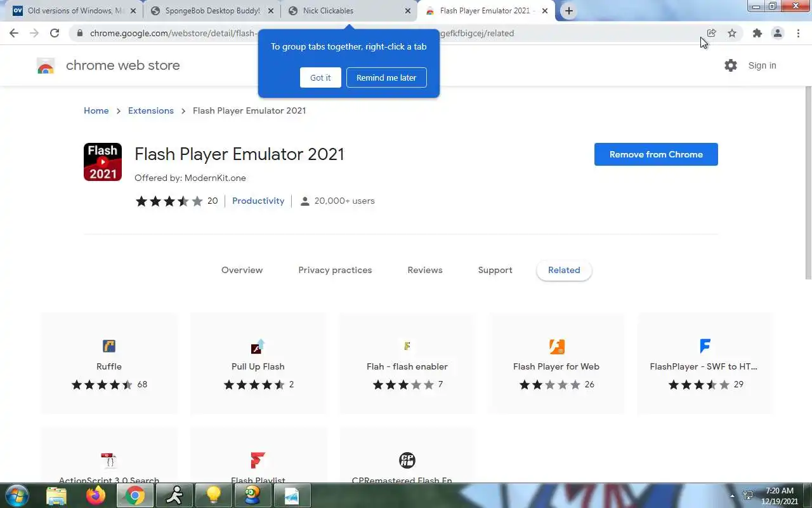
Task: Click the page's vertical scrollbar
Action: point(808,184)
